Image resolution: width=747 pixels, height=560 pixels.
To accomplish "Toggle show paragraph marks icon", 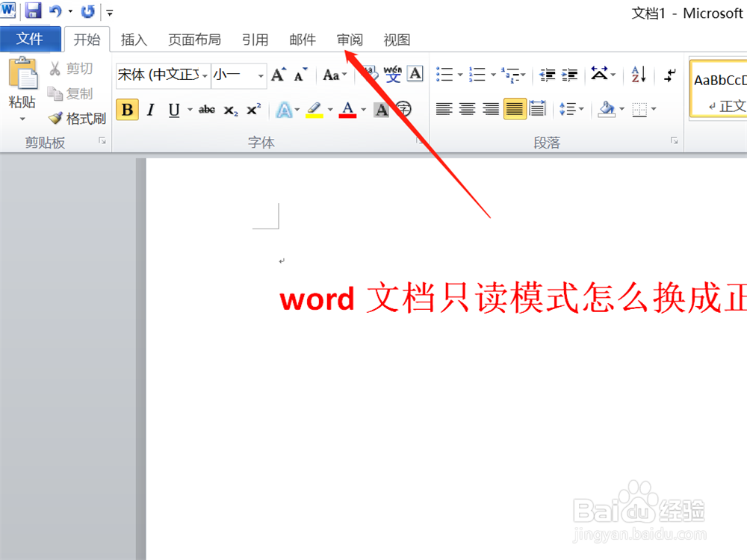I will (670, 75).
